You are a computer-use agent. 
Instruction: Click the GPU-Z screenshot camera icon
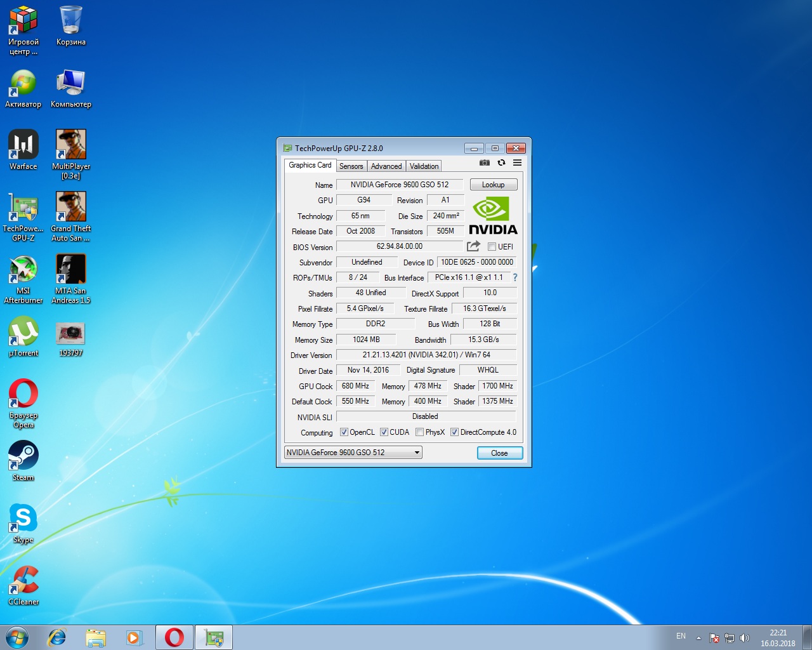tap(485, 163)
